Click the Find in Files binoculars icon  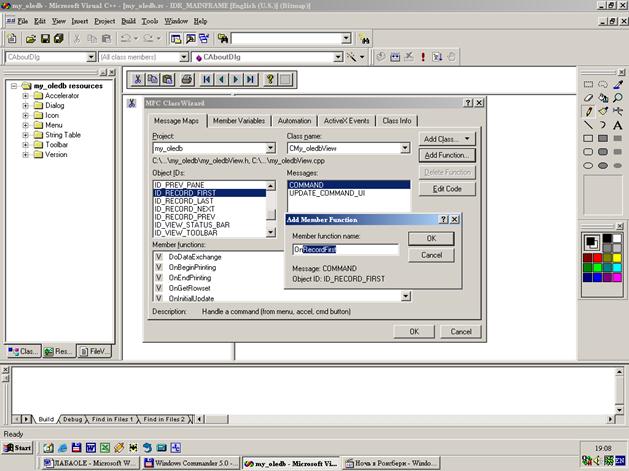point(223,39)
